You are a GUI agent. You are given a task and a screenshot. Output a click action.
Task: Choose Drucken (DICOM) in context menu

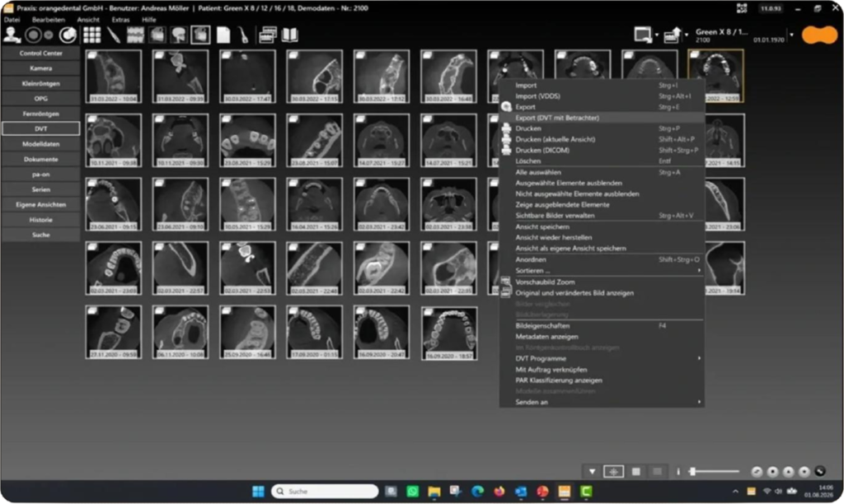pos(602,150)
